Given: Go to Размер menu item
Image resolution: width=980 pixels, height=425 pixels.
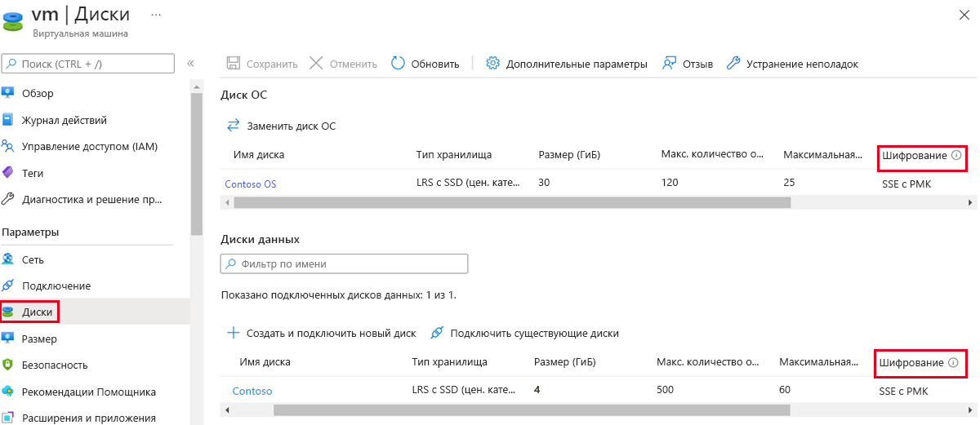Looking at the screenshot, I should pos(39,339).
